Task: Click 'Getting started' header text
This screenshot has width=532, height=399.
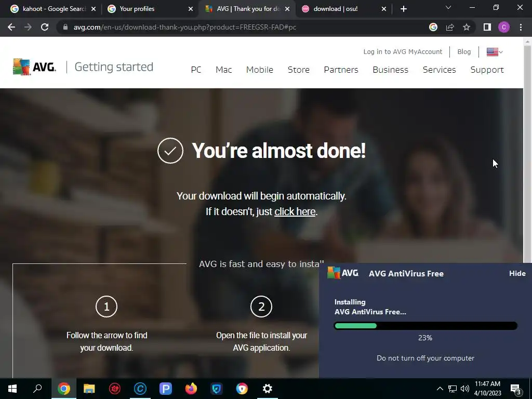Action: [x=114, y=67]
